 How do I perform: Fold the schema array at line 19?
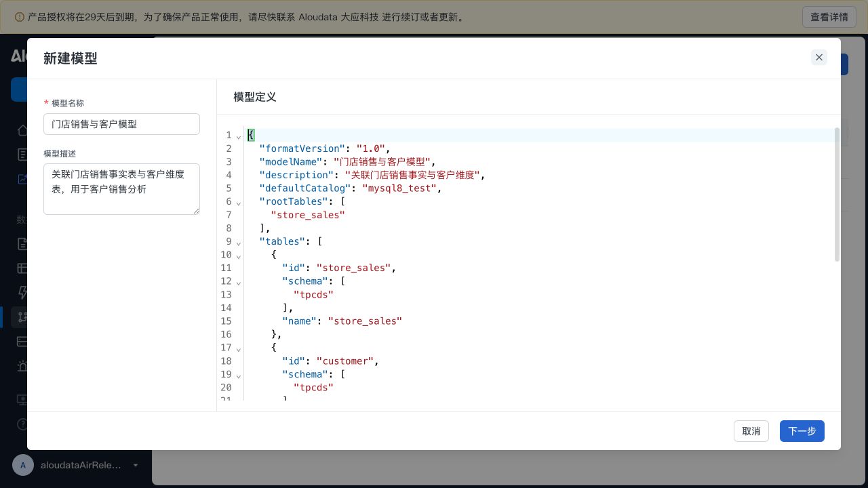coord(239,375)
